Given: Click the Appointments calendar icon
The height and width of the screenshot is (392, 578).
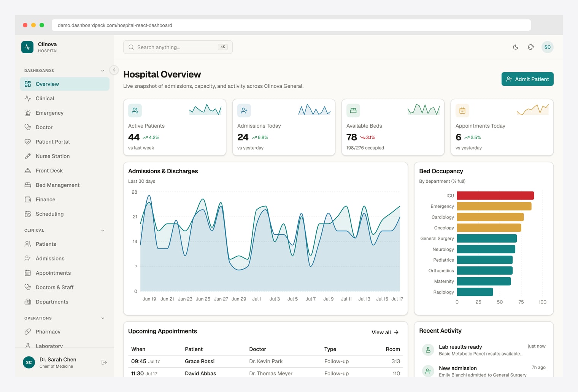Looking at the screenshot, I should [28, 273].
